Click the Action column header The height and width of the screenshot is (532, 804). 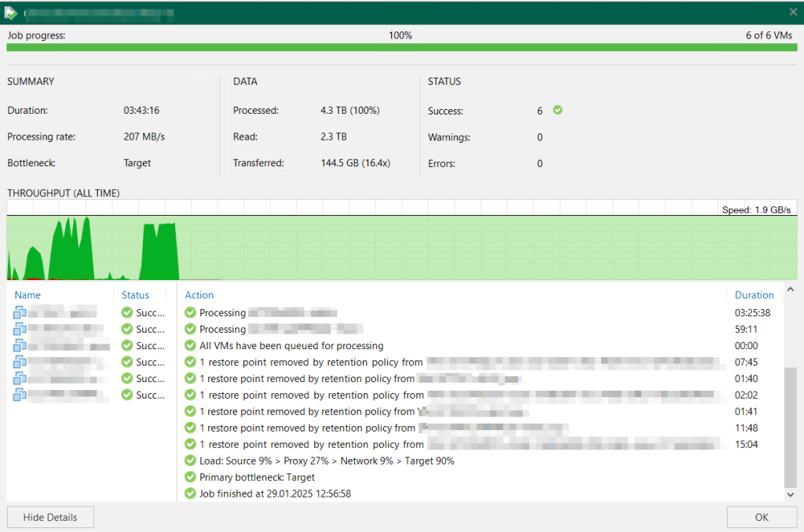point(199,295)
